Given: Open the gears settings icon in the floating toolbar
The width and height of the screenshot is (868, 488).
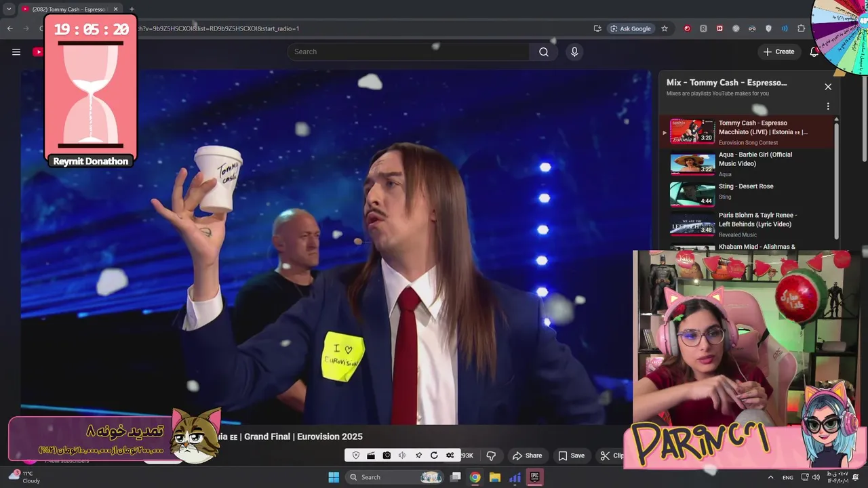Looking at the screenshot, I should (450, 455).
